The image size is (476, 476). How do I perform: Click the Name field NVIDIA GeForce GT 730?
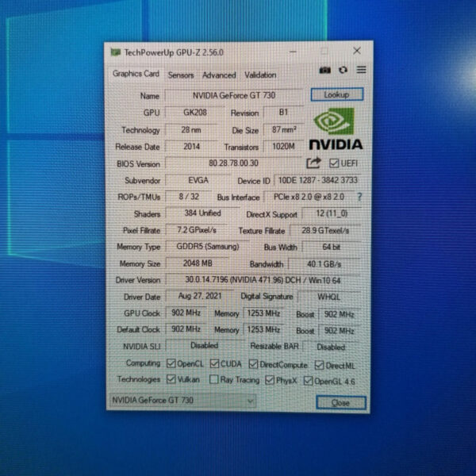[x=234, y=96]
